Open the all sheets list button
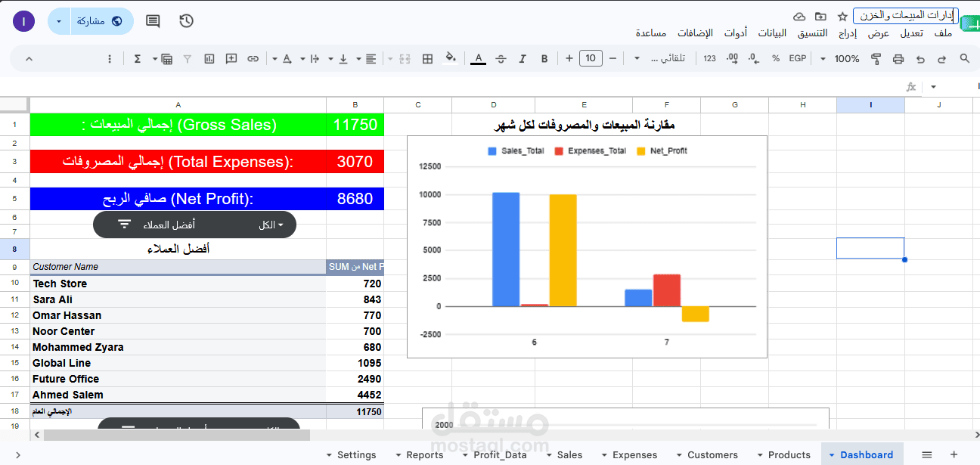Viewport: 980px width, 465px height. pyautogui.click(x=926, y=454)
